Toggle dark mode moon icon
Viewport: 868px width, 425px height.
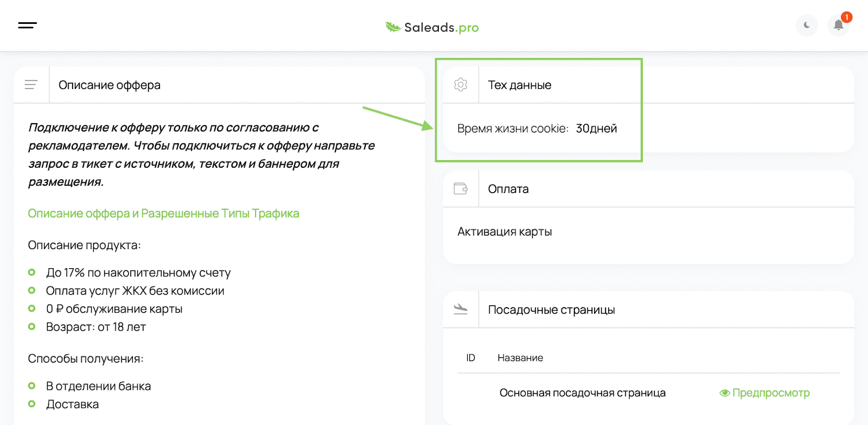807,25
